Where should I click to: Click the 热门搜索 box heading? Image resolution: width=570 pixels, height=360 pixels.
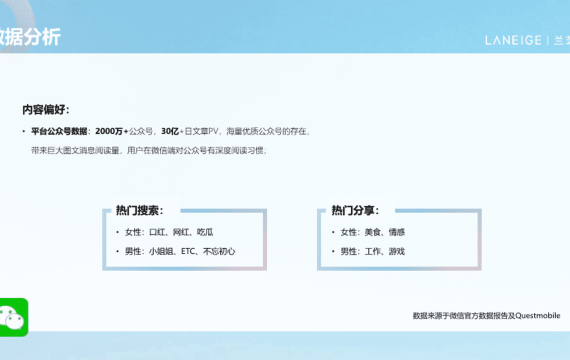pyautogui.click(x=140, y=210)
